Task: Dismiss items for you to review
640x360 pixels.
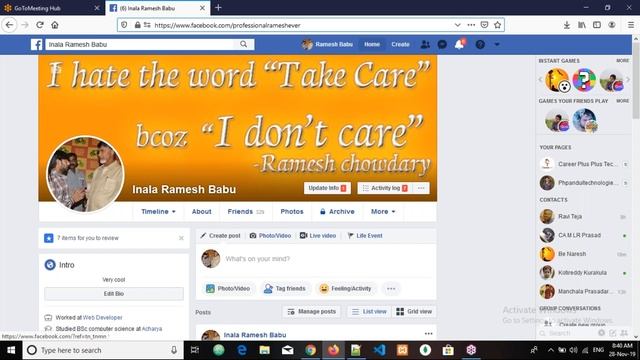Action: point(181,238)
